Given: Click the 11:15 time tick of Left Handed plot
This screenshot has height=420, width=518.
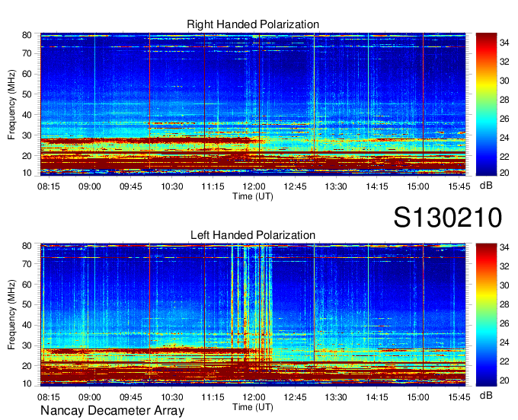Looking at the screenshot, I should click(x=213, y=397).
